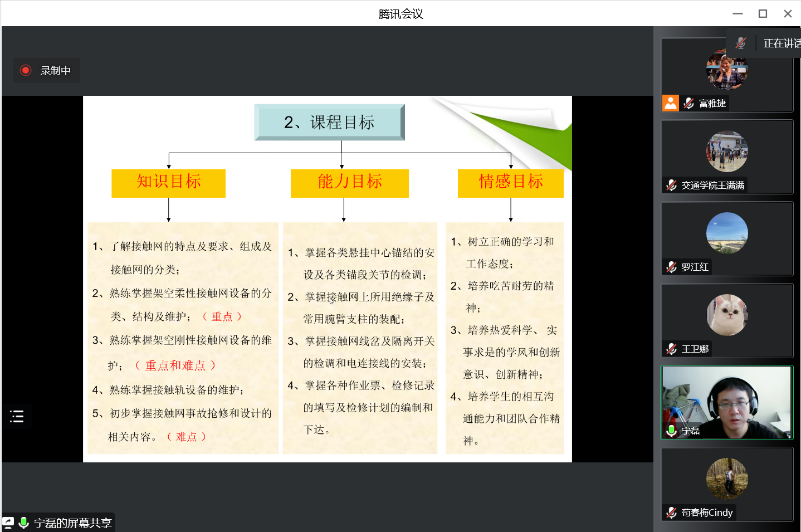Toggle muted microphone icon for 交通学院王满满

(x=672, y=185)
